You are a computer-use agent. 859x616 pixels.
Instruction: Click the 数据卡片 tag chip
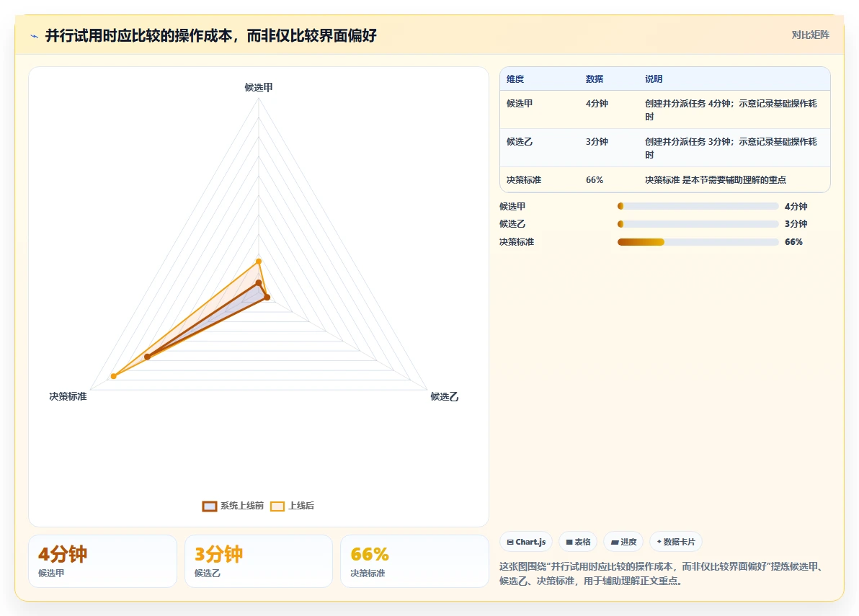675,542
